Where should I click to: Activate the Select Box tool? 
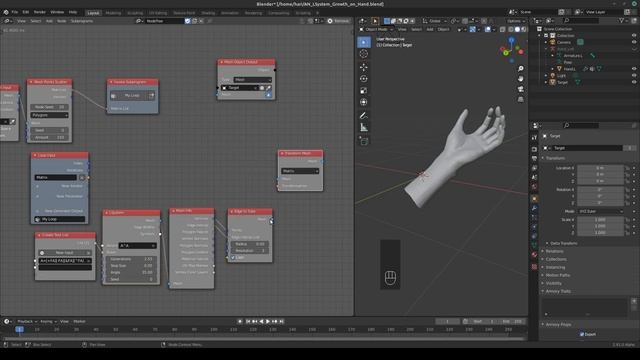pos(364,42)
